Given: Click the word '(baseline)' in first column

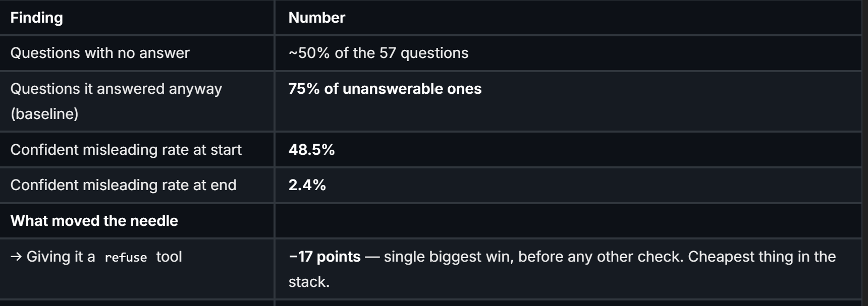Looking at the screenshot, I should 44,114.
